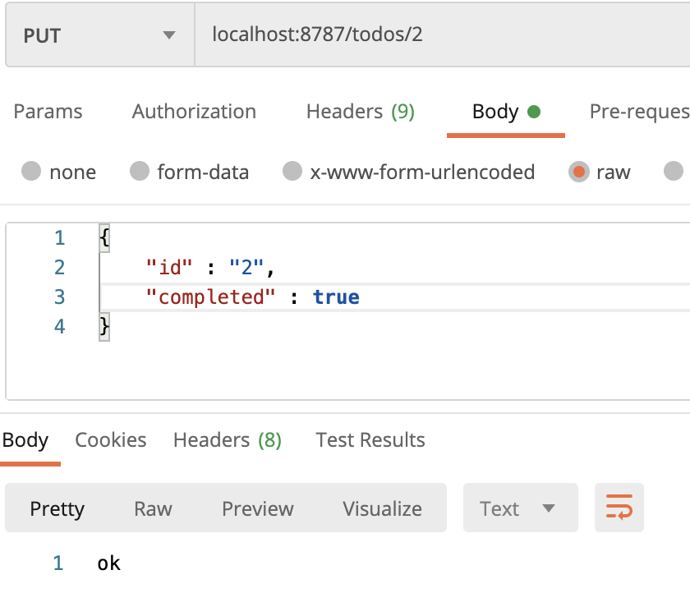Open the Pre-request Script tab

640,112
